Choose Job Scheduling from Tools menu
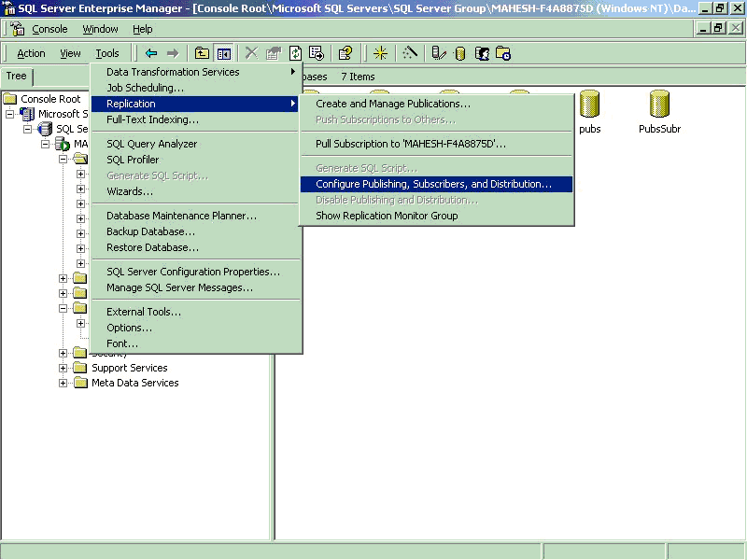Image resolution: width=747 pixels, height=560 pixels. tap(195, 88)
